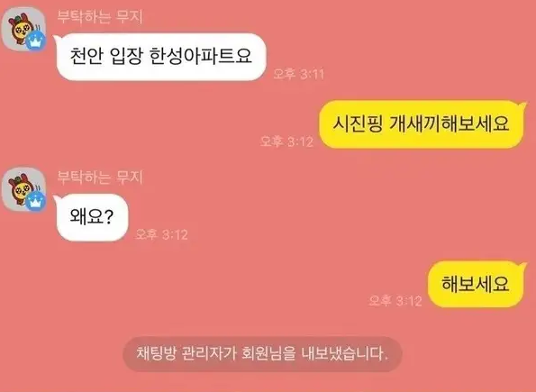Screen dimensions: 536x392
Task: Open the top 부탁하는 무지 profile avatar
Action: pos(24,30)
